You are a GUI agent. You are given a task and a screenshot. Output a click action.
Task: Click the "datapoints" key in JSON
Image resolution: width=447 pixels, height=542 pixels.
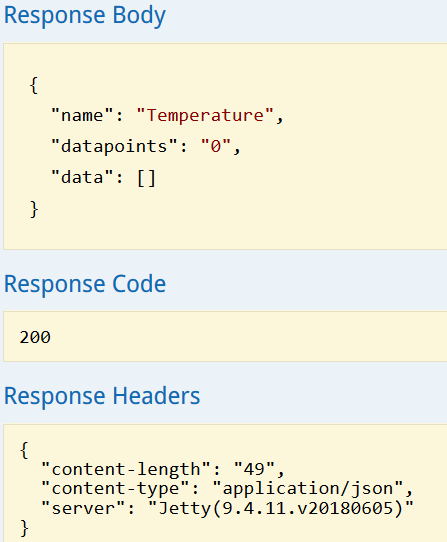point(114,146)
